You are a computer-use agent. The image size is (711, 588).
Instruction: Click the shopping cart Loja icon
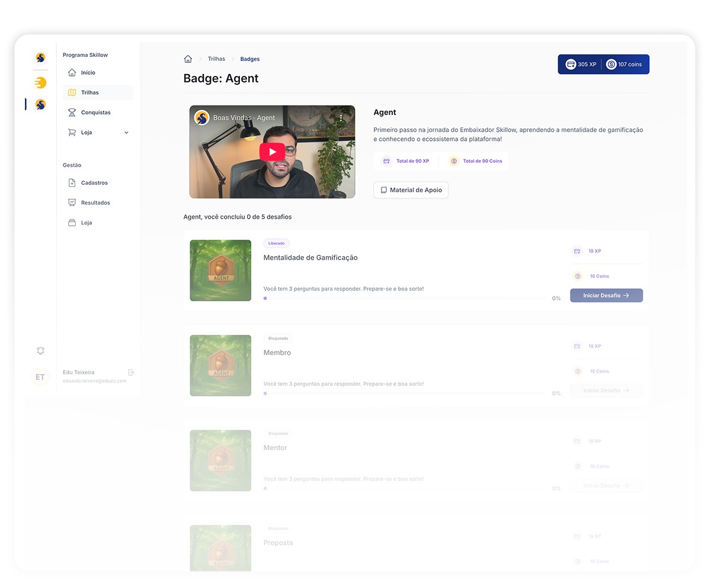tap(72, 132)
